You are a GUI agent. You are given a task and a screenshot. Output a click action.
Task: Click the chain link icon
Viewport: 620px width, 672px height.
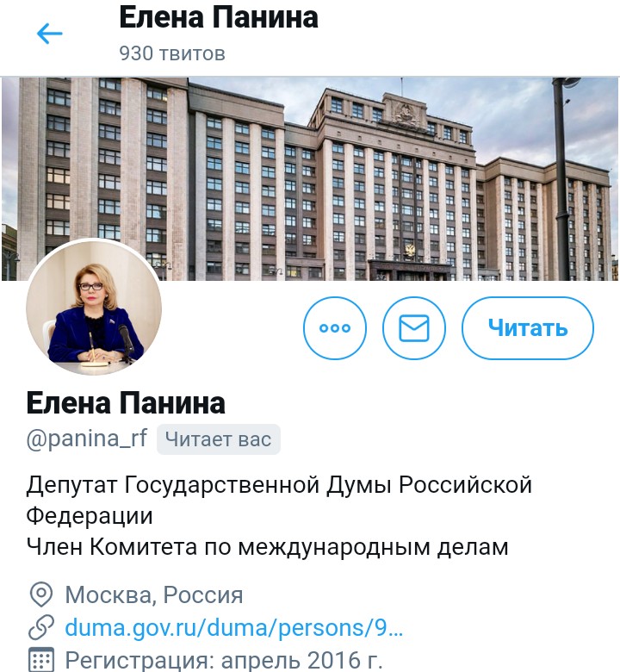click(x=41, y=627)
